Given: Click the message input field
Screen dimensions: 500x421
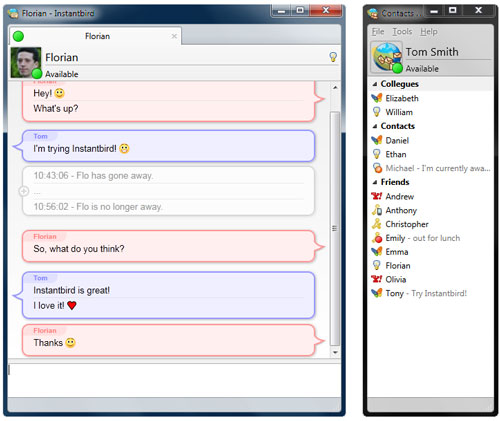Looking at the screenshot, I should pos(174,380).
